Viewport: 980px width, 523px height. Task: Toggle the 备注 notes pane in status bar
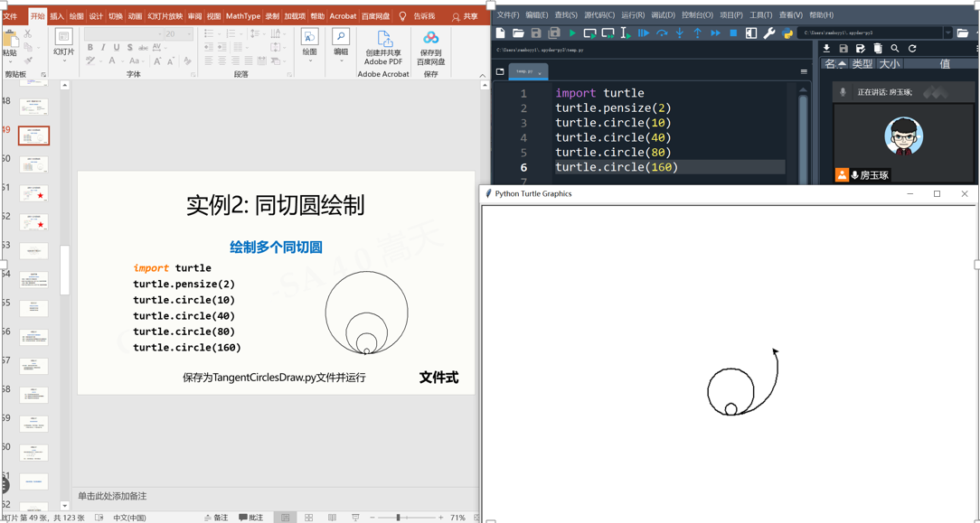point(216,518)
